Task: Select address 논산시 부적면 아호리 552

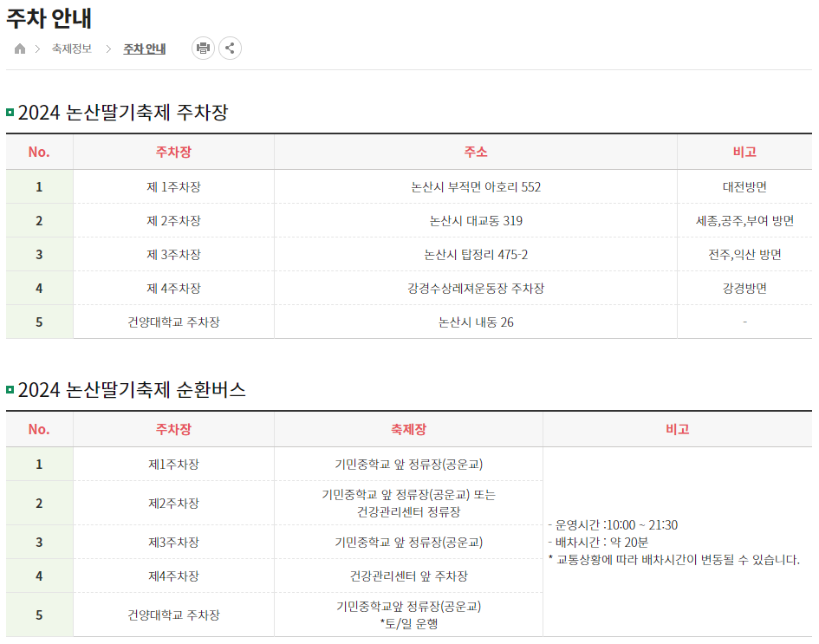Action: pos(475,187)
